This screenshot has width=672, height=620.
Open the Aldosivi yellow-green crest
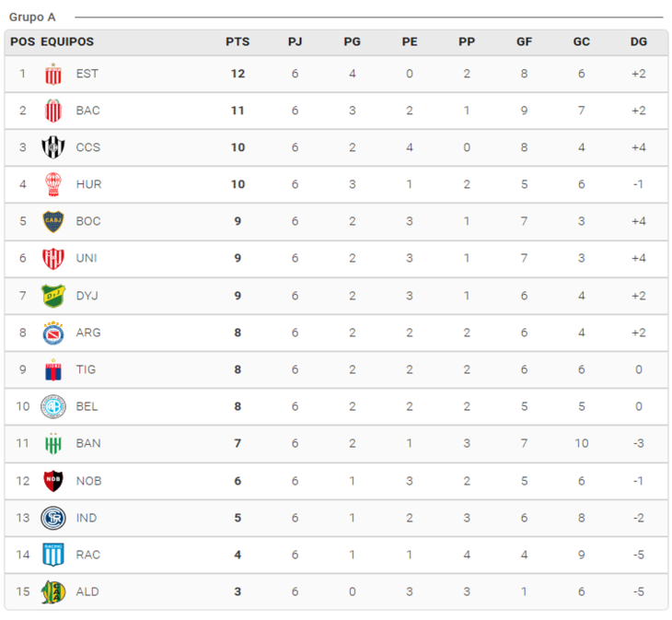[53, 591]
